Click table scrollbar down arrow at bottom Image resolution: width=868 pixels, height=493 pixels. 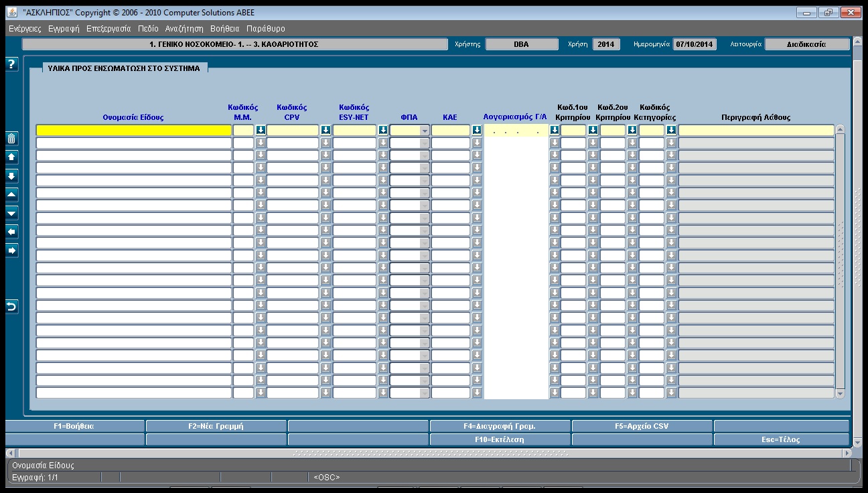tap(841, 395)
